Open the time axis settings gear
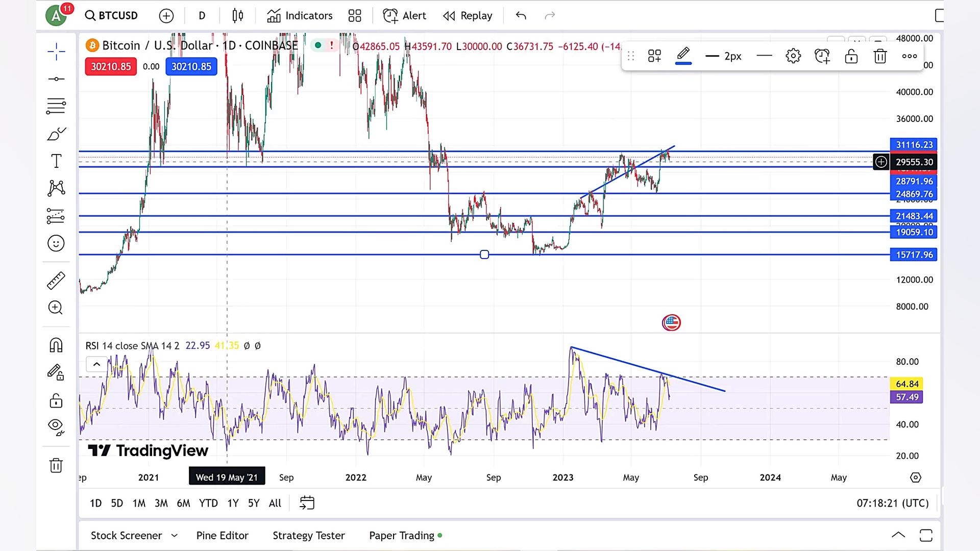980x551 pixels. 916,478
